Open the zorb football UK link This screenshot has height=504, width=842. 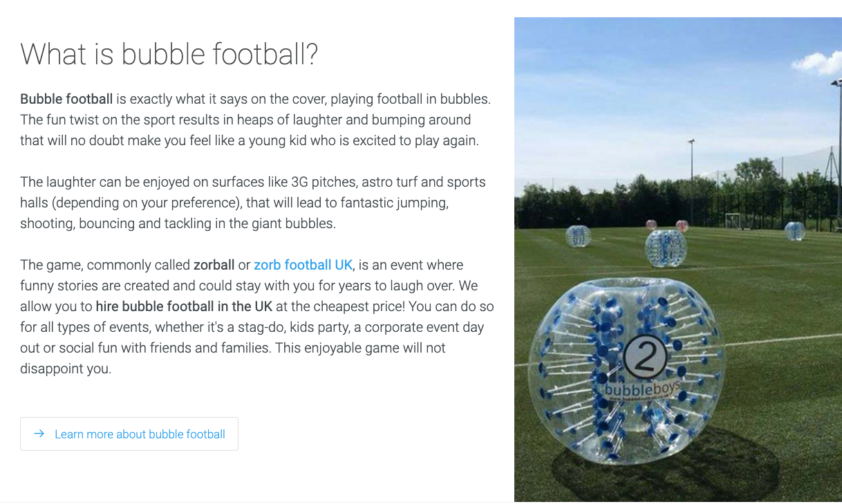pyautogui.click(x=303, y=265)
